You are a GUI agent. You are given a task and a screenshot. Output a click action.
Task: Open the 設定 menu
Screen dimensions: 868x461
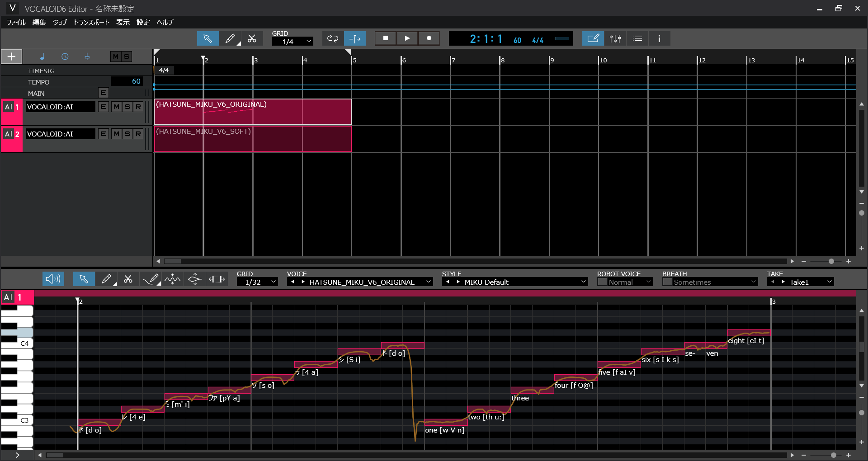pyautogui.click(x=143, y=22)
